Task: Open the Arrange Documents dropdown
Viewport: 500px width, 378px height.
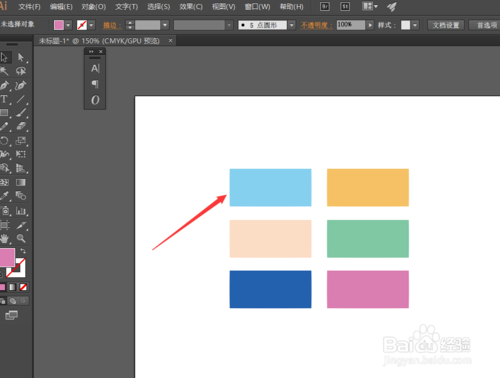Action: tap(370, 6)
